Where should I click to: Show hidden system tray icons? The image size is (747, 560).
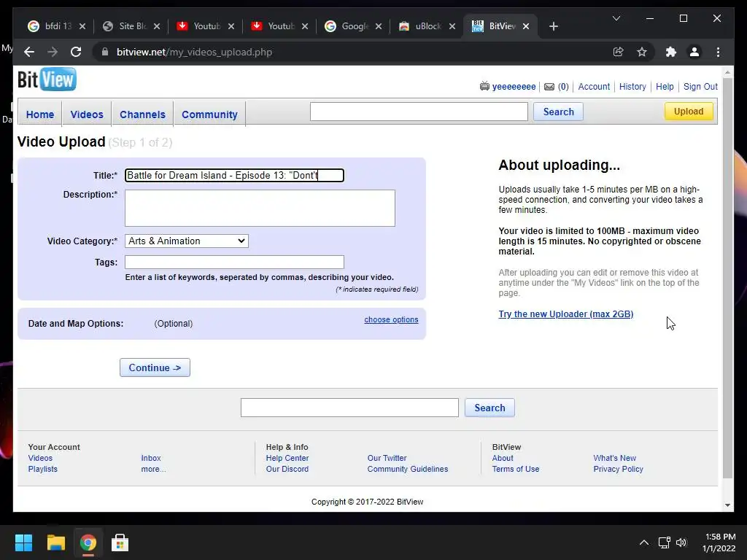click(643, 542)
